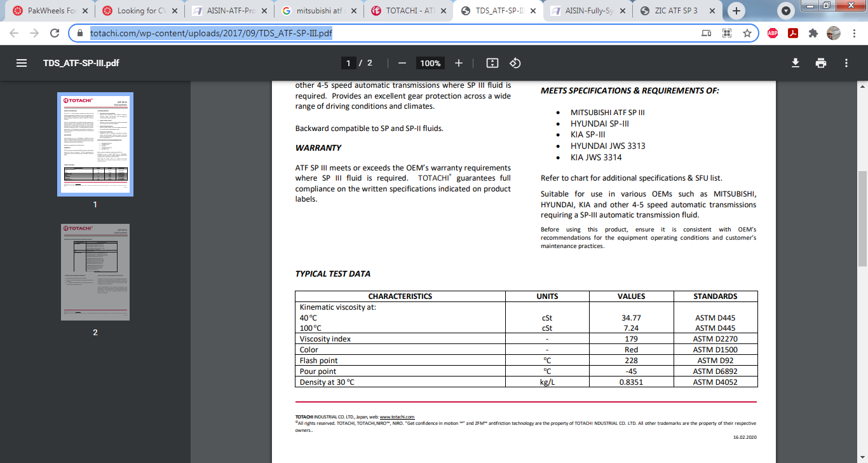
Task: Click 'ASTM D4052' standard cell
Action: (715, 382)
